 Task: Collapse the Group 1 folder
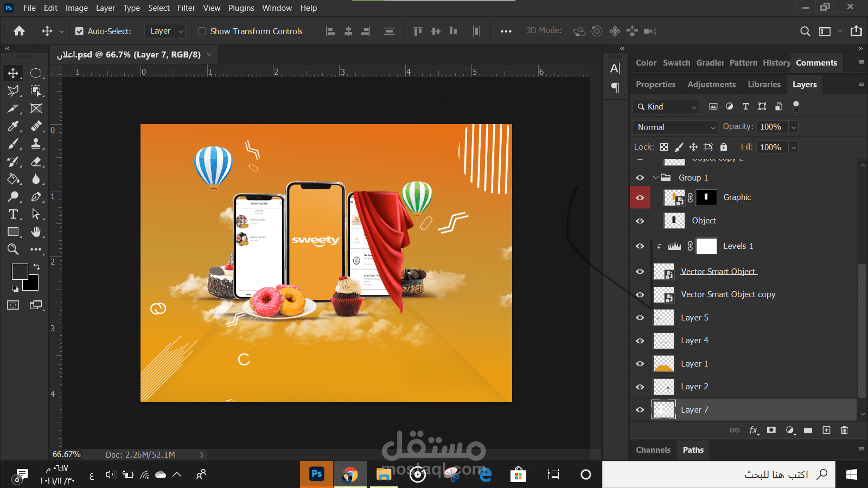655,178
